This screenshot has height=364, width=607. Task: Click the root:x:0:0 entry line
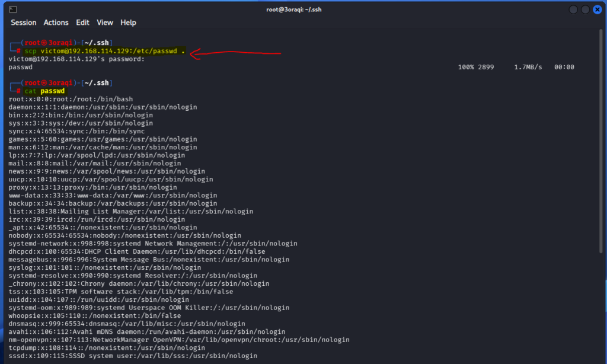coord(71,99)
